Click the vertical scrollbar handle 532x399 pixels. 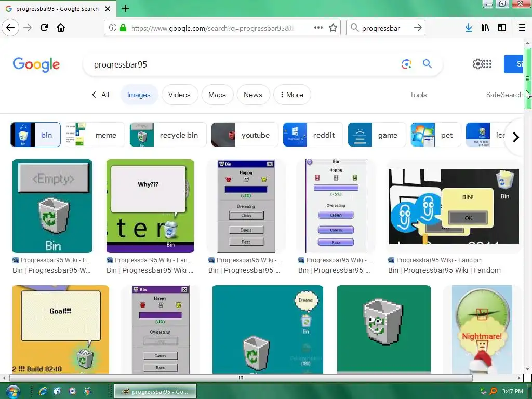tap(527, 78)
